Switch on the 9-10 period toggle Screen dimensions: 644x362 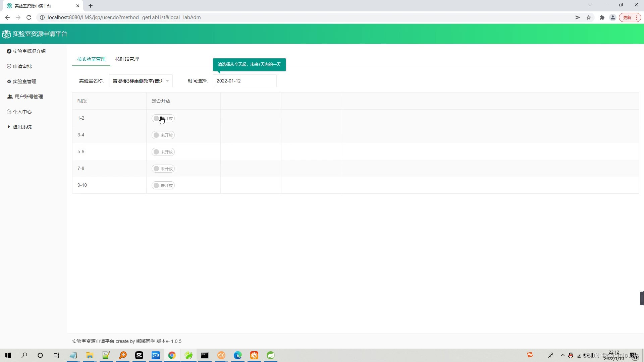coord(163,185)
